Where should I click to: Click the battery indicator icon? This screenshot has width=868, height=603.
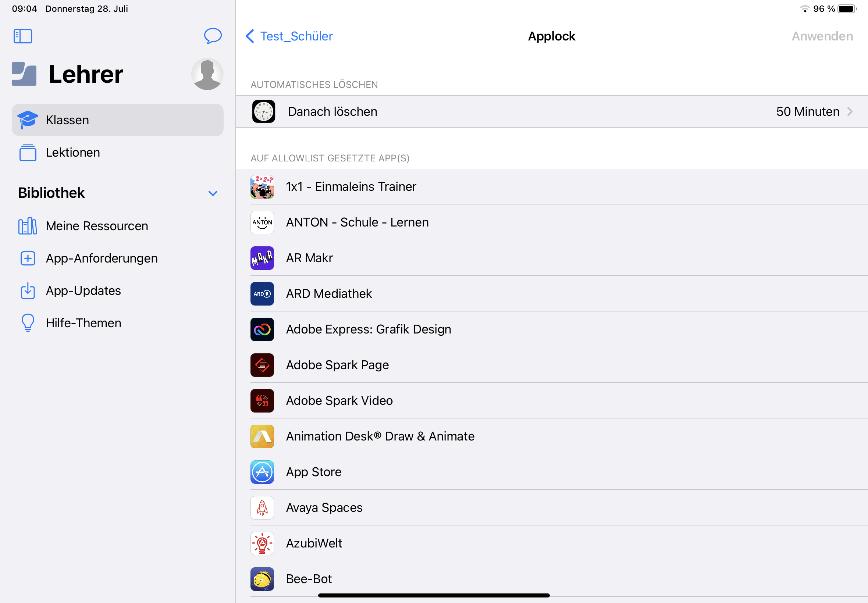(847, 9)
